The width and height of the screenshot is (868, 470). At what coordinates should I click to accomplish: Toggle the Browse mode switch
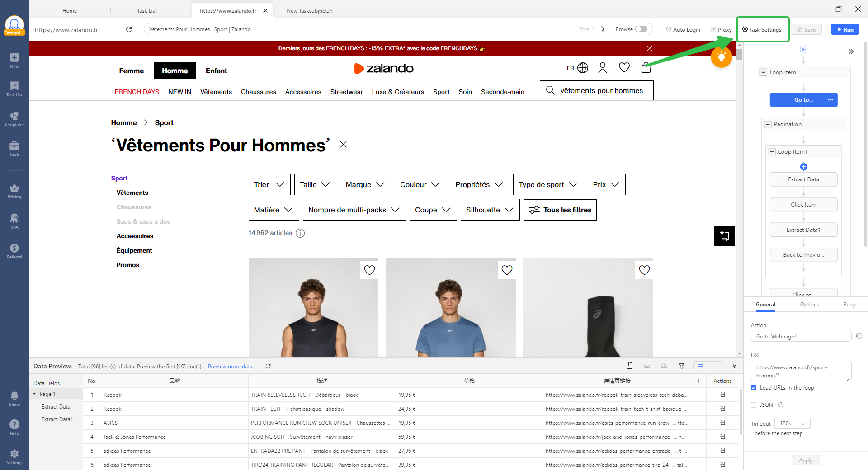tap(641, 29)
